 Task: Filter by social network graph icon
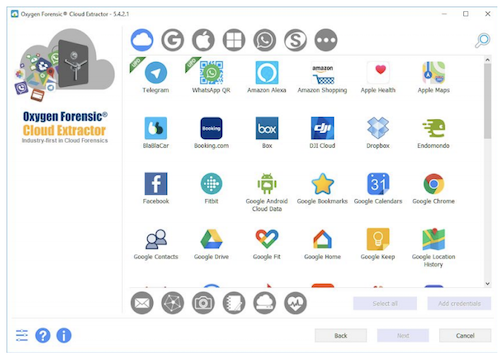point(173,303)
